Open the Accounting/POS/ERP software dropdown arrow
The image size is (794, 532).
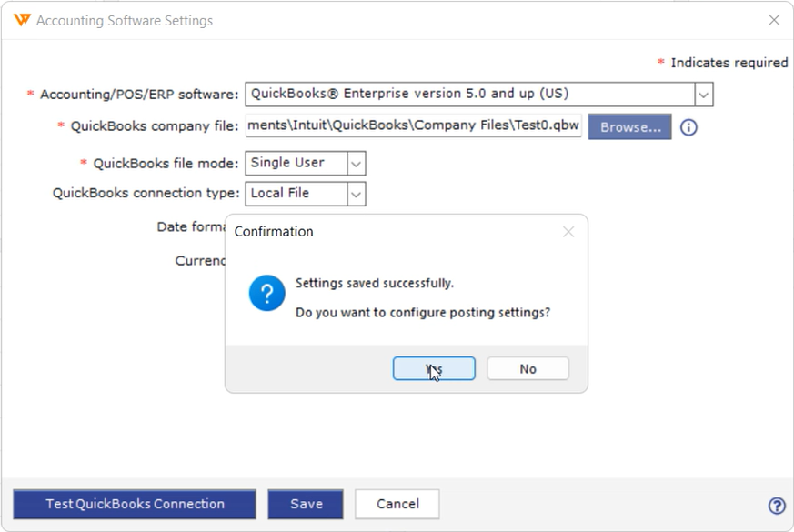point(703,95)
